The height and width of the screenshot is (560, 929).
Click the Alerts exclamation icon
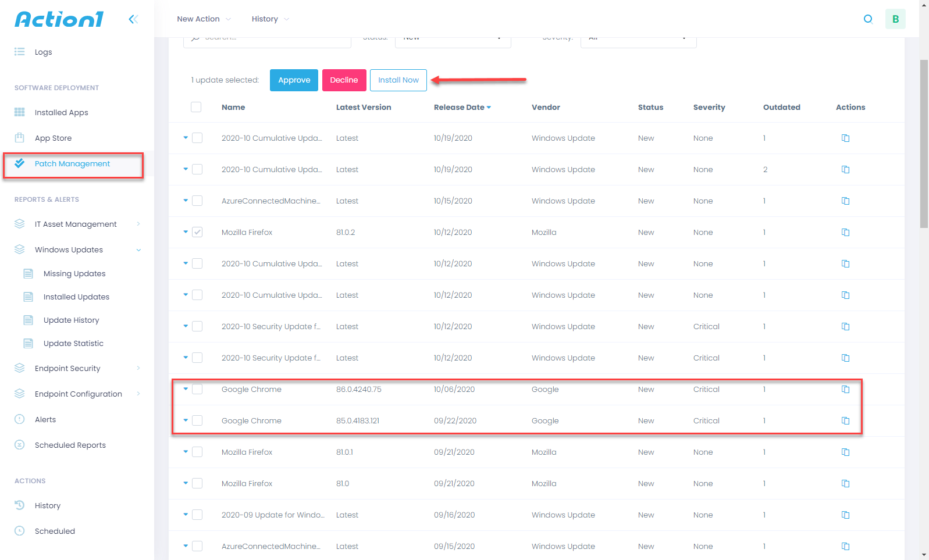[x=20, y=419]
